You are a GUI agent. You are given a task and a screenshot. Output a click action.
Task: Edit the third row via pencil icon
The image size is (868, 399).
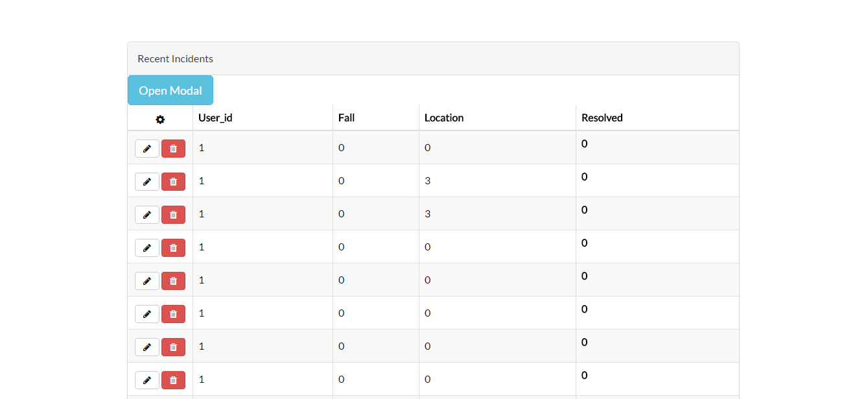click(147, 215)
